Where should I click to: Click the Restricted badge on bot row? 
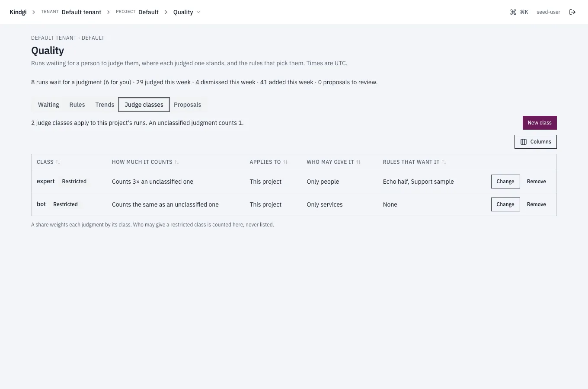click(x=66, y=204)
